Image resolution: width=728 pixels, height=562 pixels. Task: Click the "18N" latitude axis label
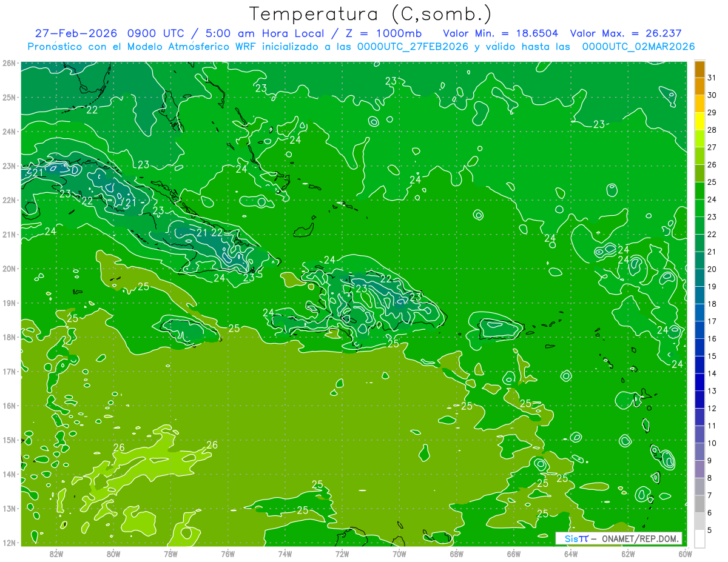(x=8, y=337)
